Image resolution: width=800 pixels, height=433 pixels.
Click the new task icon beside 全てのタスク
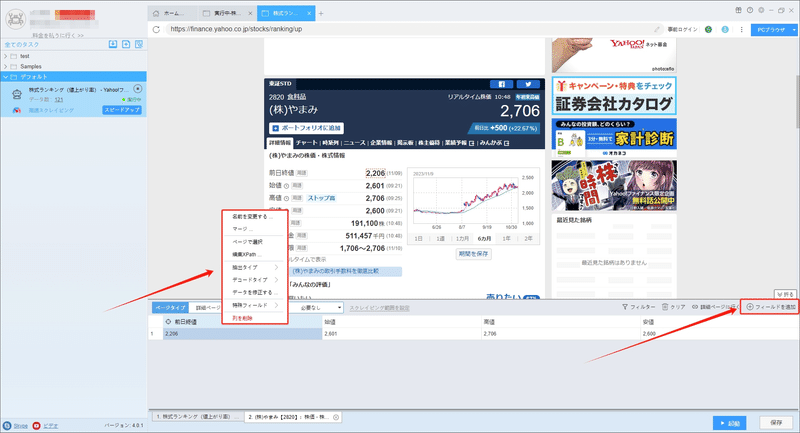pyautogui.click(x=126, y=44)
